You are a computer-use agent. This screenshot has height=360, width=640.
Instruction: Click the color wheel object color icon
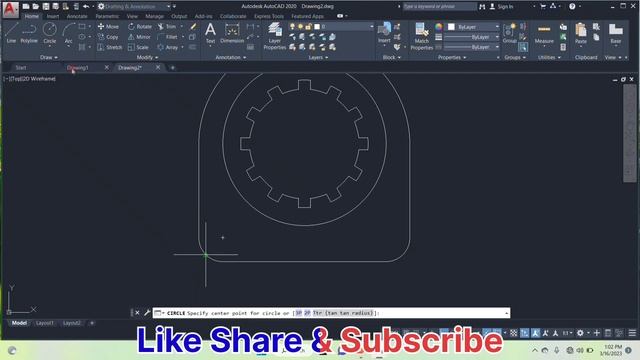[438, 27]
